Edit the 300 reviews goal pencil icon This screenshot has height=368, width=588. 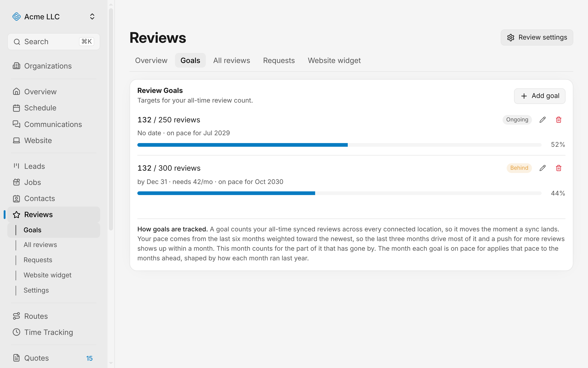[x=543, y=168]
